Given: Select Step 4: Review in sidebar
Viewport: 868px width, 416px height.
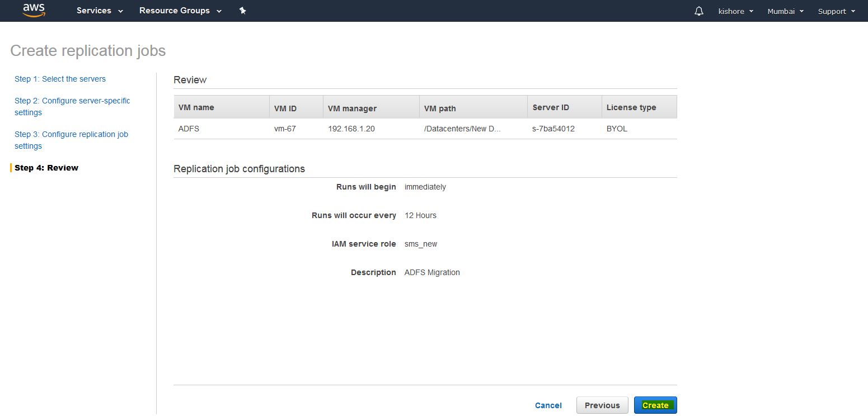Looking at the screenshot, I should (46, 168).
